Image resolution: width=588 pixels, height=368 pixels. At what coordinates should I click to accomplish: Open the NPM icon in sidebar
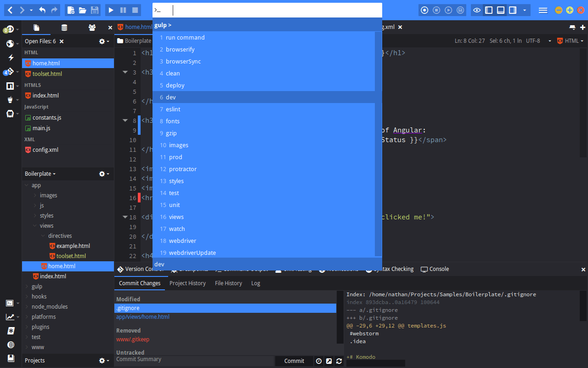(x=10, y=86)
